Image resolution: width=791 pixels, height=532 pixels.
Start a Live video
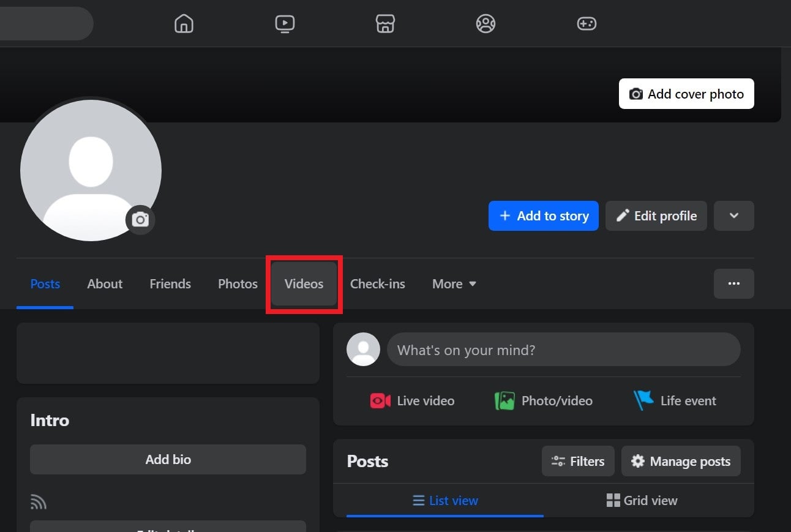pos(413,400)
